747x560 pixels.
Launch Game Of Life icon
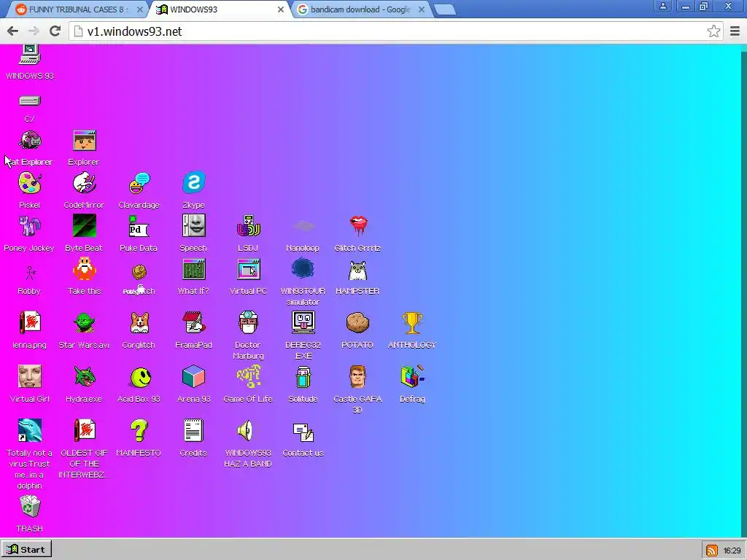248,377
